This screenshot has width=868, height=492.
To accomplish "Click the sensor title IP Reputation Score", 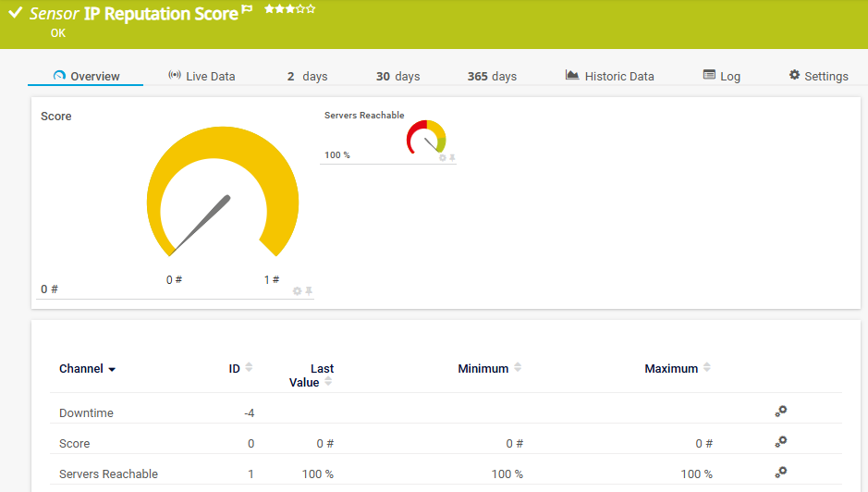I will [x=161, y=13].
